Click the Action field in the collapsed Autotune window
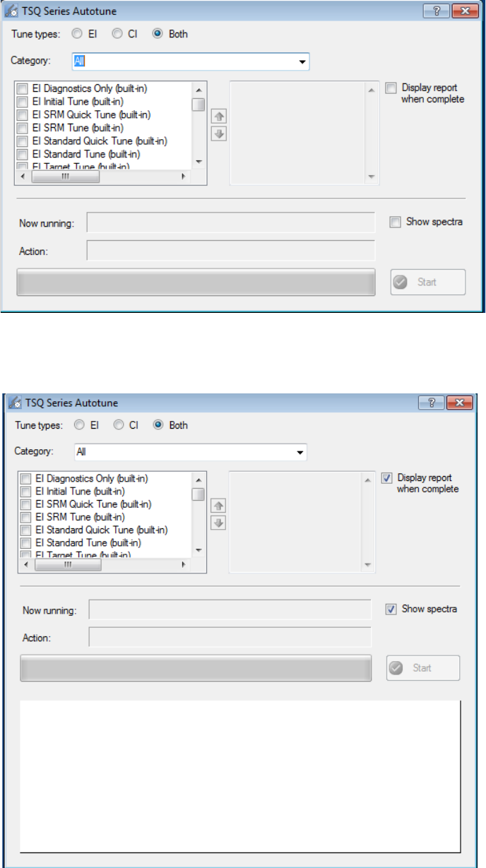 pos(230,251)
